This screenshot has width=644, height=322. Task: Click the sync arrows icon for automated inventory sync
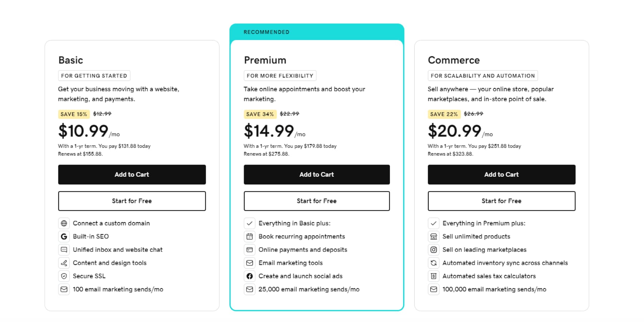click(434, 263)
